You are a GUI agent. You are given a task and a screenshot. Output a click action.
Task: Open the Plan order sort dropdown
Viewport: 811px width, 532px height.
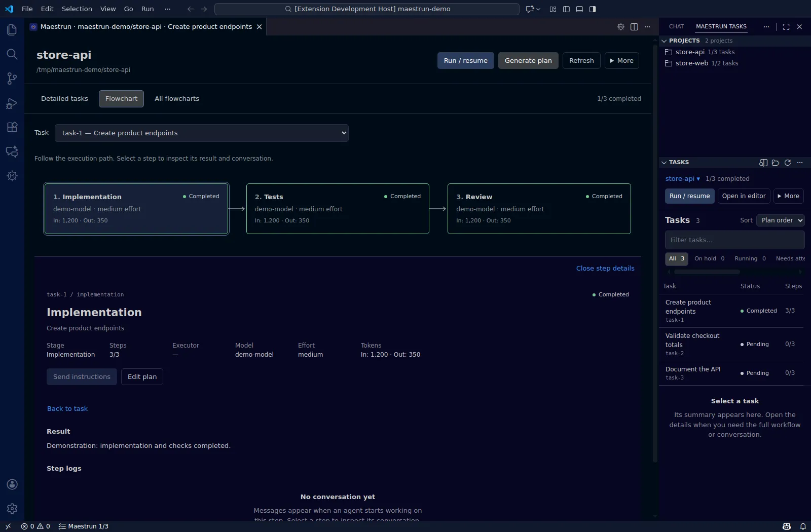tap(781, 220)
